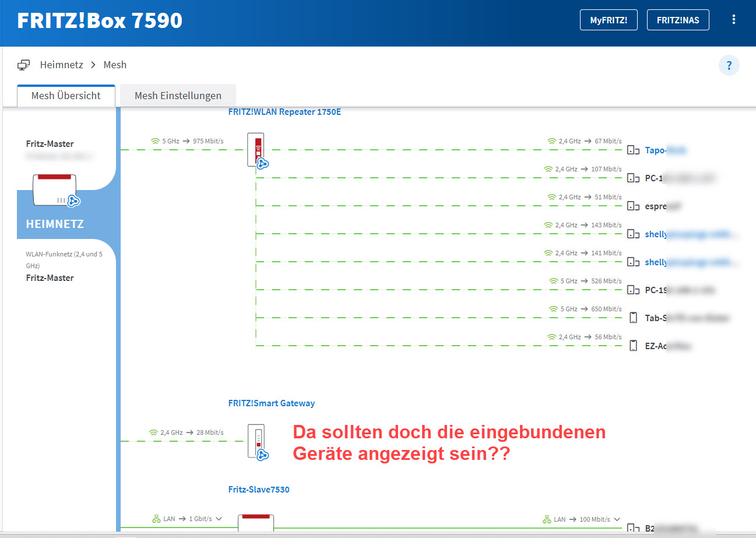This screenshot has width=756, height=538.
Task: Click the PC device name at 107 Mbit/s
Action: pos(680,178)
